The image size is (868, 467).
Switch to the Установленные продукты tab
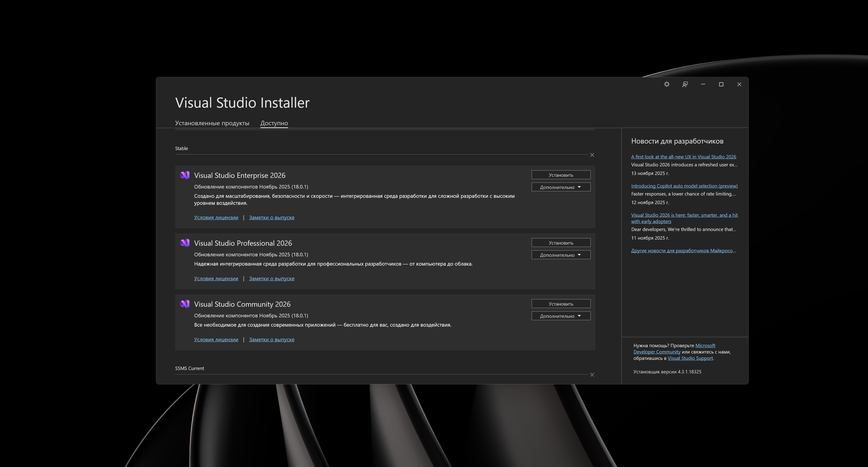[x=212, y=123]
